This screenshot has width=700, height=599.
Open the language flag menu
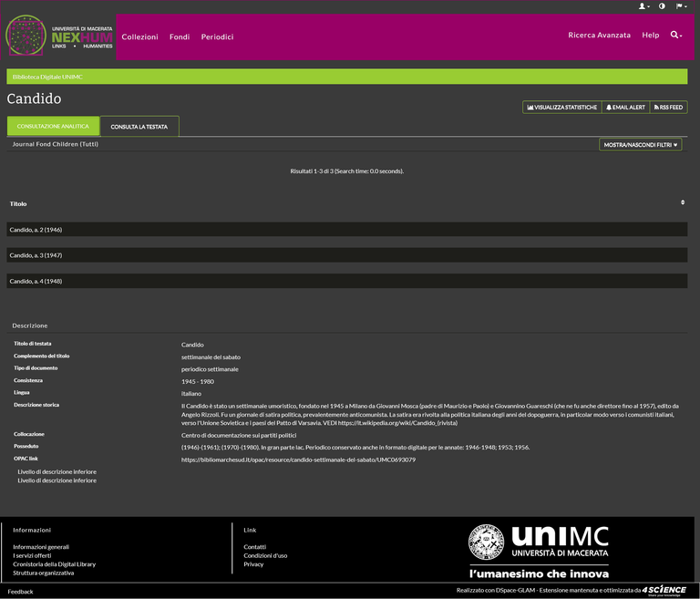[681, 6]
